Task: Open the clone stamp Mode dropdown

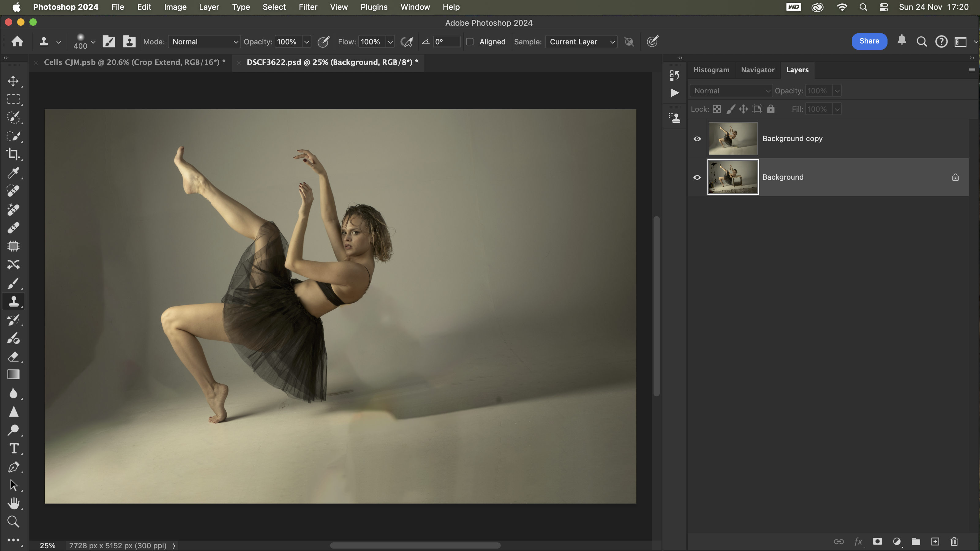Action: click(204, 42)
